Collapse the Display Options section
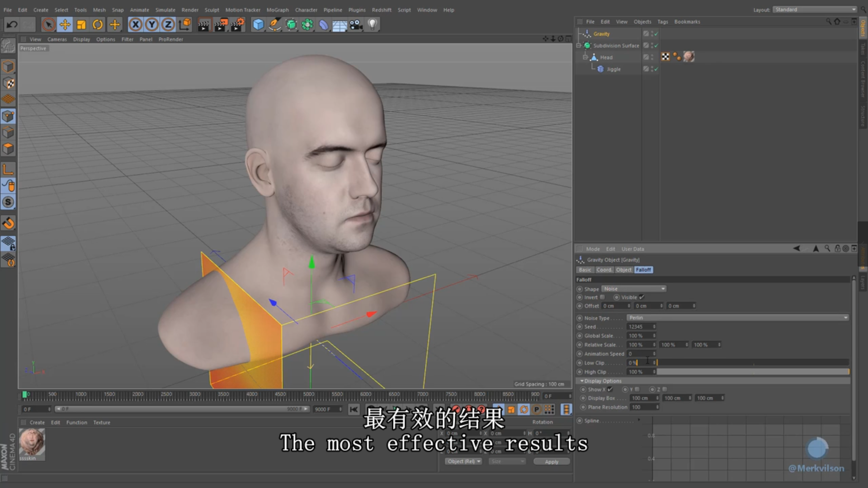 (x=582, y=381)
